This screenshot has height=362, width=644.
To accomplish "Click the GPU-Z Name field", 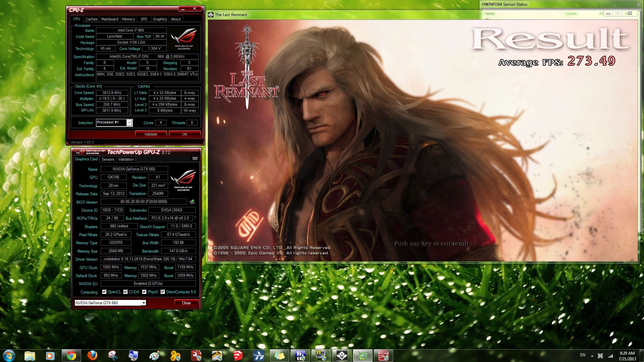I will (x=134, y=169).
